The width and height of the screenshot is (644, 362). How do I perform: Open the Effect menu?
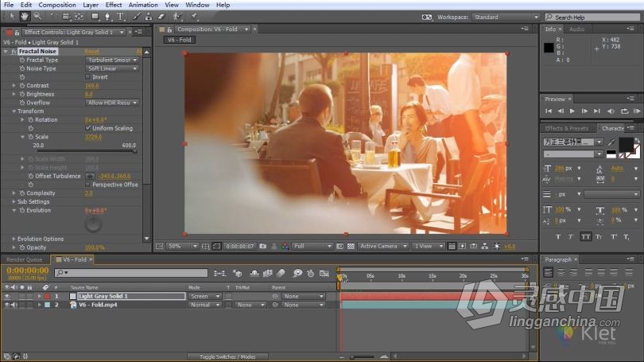pos(114,5)
